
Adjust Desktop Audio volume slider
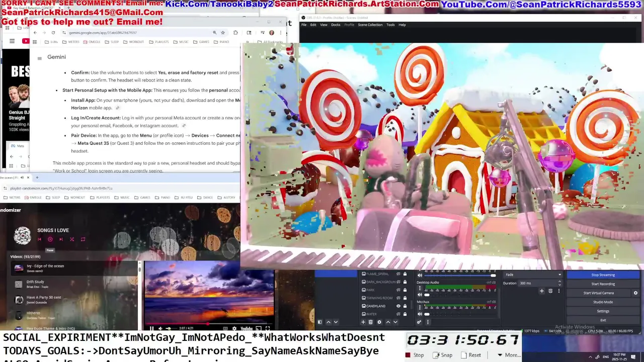point(460,295)
